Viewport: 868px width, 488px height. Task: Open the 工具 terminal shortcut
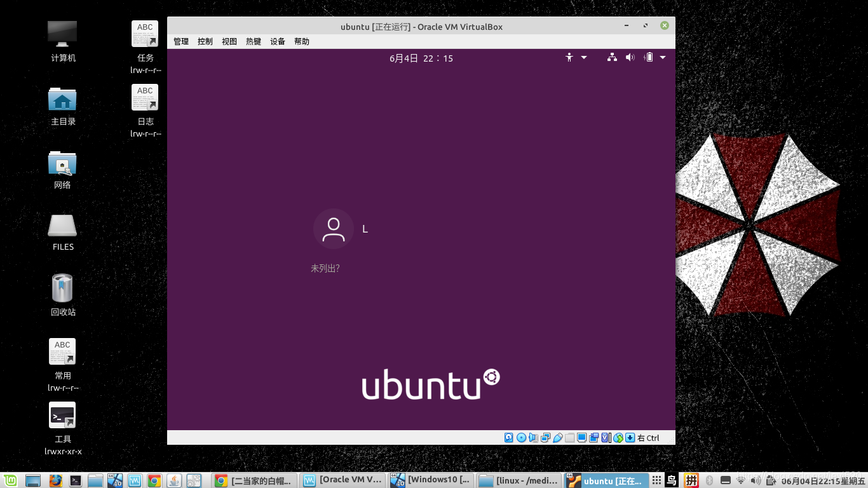tap(63, 428)
